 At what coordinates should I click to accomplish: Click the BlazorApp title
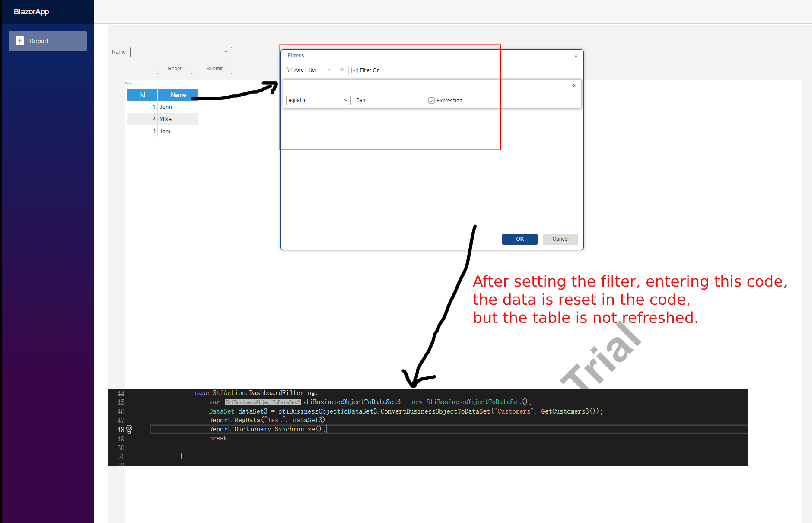click(x=32, y=12)
